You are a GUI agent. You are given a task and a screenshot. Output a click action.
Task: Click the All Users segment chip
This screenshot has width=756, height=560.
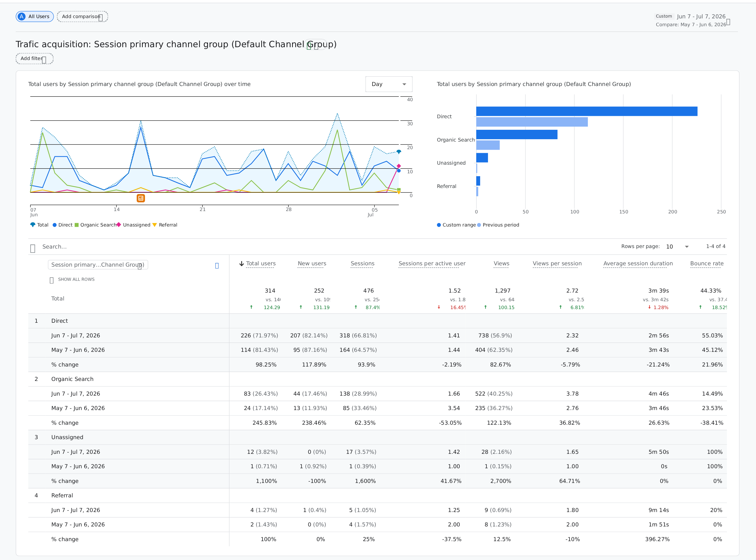tap(35, 16)
